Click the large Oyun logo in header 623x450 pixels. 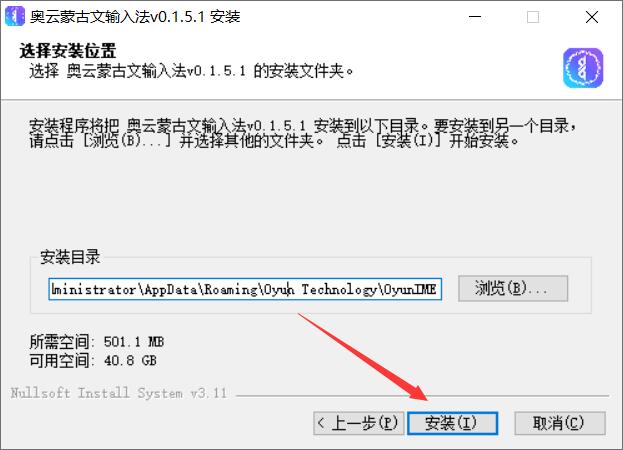(x=583, y=68)
